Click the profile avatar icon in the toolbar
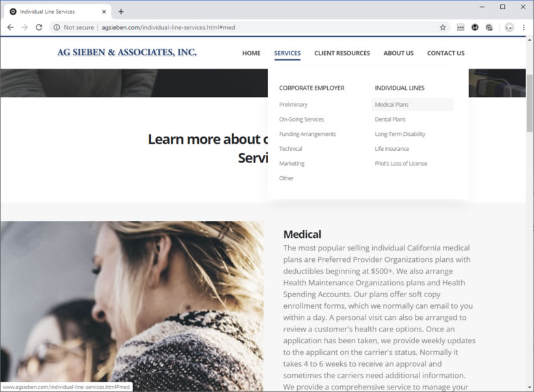Screen dimensions: 534x392 coord(509,27)
